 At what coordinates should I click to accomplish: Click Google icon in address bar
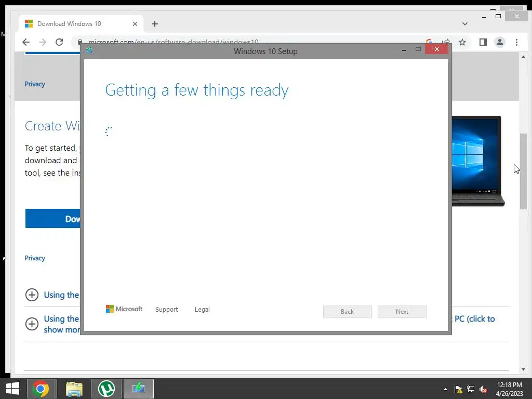point(429,42)
